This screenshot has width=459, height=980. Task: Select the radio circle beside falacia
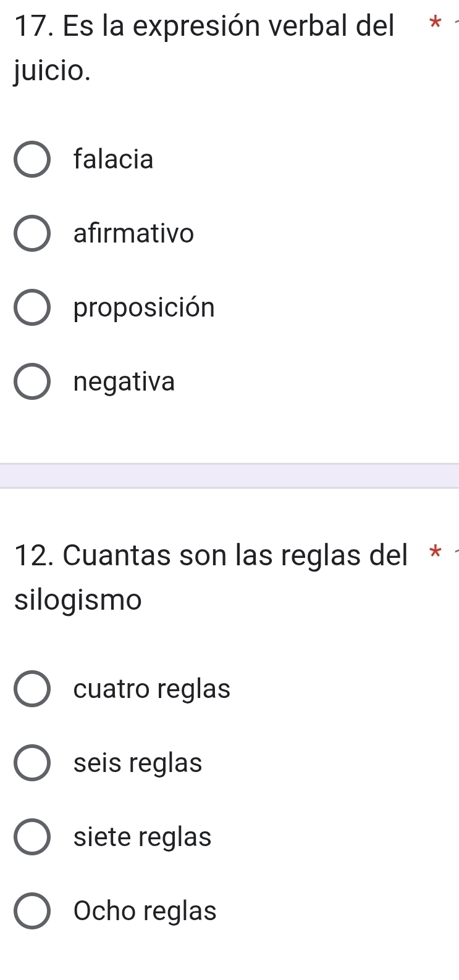point(32,160)
